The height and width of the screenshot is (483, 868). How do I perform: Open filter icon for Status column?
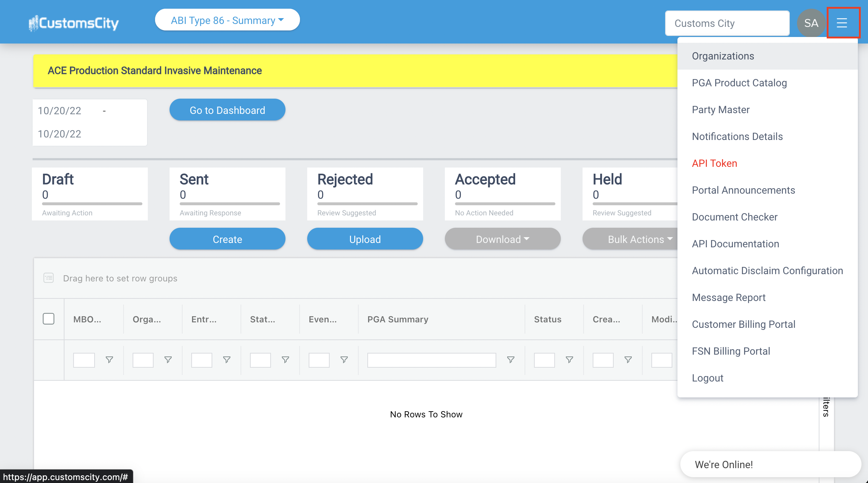(x=569, y=360)
